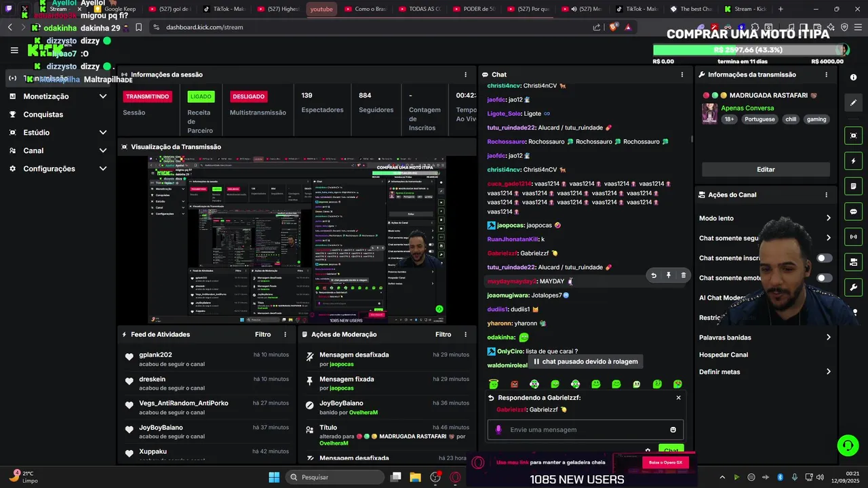Open three-dot menu of Ações do Canal

coord(826,195)
